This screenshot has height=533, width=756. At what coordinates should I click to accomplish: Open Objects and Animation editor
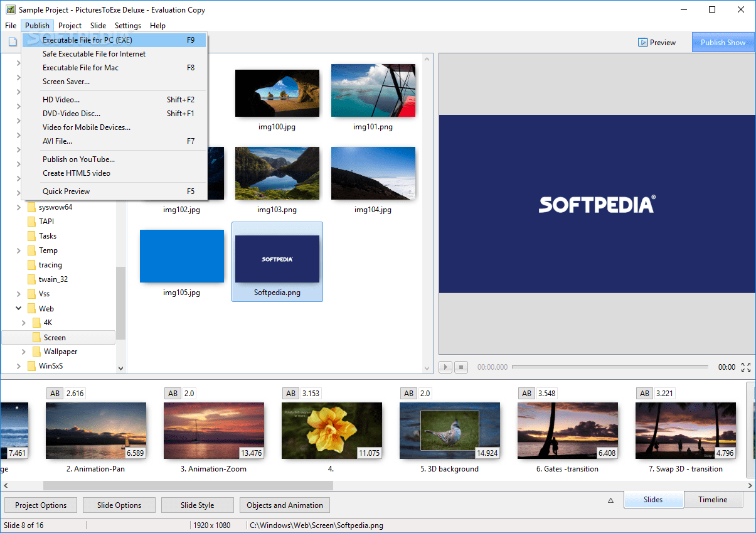(285, 505)
